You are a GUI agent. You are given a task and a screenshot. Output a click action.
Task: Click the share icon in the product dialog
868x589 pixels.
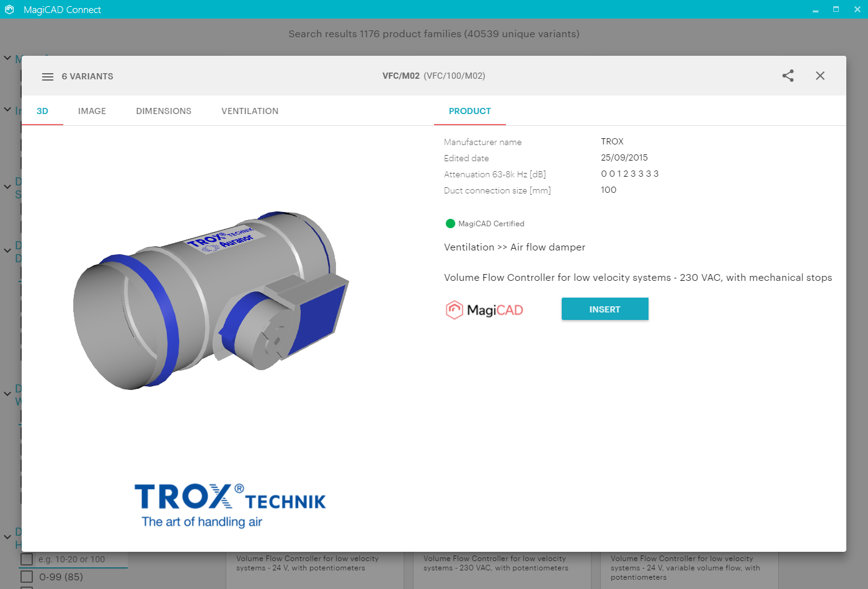click(788, 76)
